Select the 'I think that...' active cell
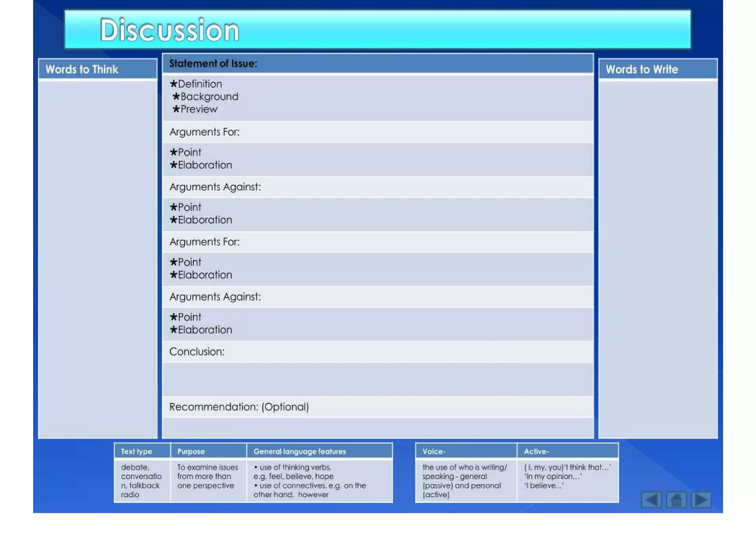The height and width of the screenshot is (534, 756). point(568,481)
